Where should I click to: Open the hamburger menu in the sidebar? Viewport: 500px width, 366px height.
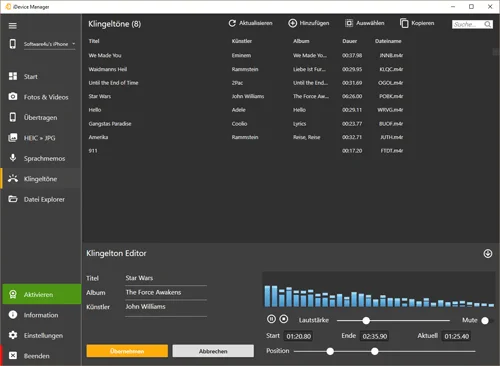coord(13,26)
